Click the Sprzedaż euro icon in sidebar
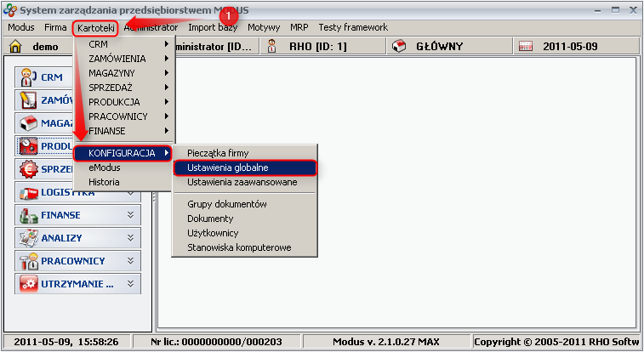 (x=28, y=169)
